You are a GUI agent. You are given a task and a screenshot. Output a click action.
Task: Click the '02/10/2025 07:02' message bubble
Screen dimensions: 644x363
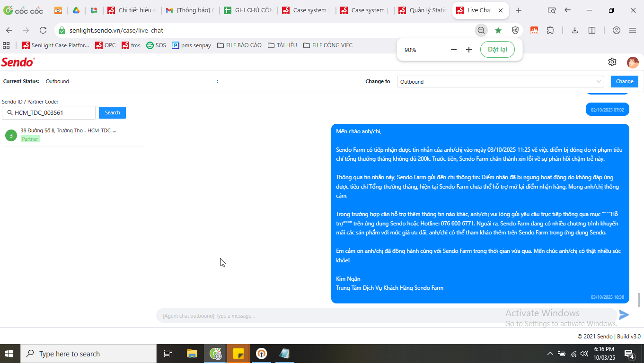point(608,110)
